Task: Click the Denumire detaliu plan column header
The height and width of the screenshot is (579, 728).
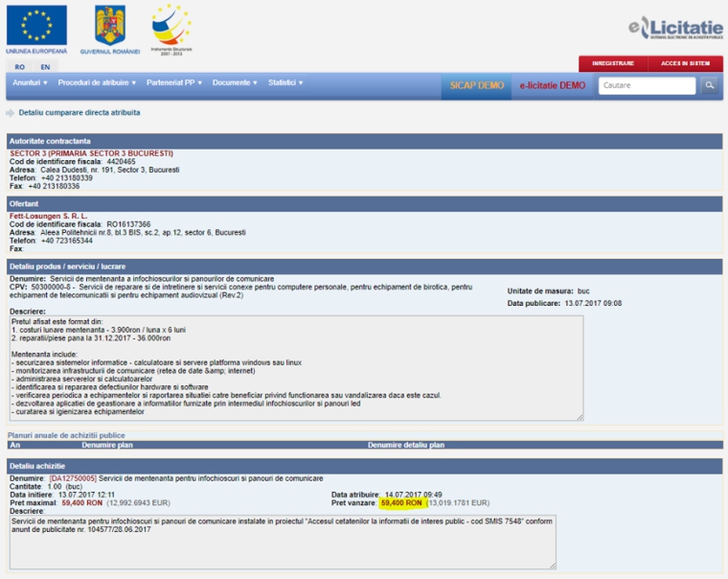Action: (x=406, y=445)
